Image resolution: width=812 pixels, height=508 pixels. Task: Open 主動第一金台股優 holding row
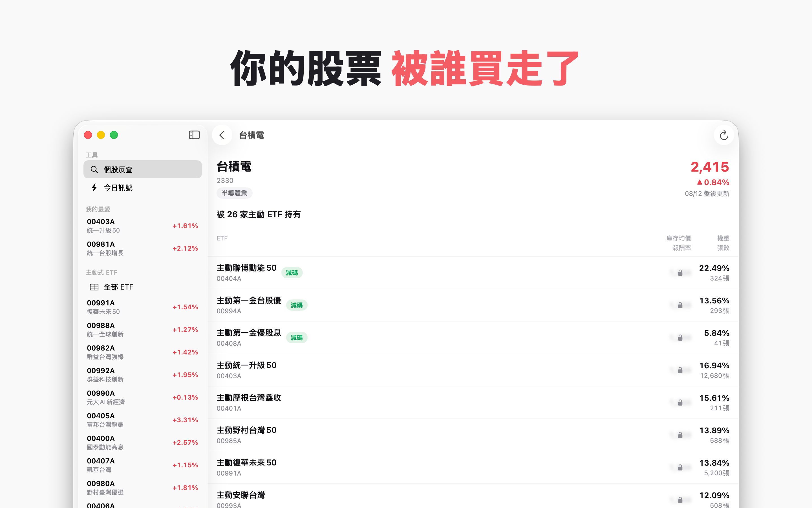click(473, 305)
